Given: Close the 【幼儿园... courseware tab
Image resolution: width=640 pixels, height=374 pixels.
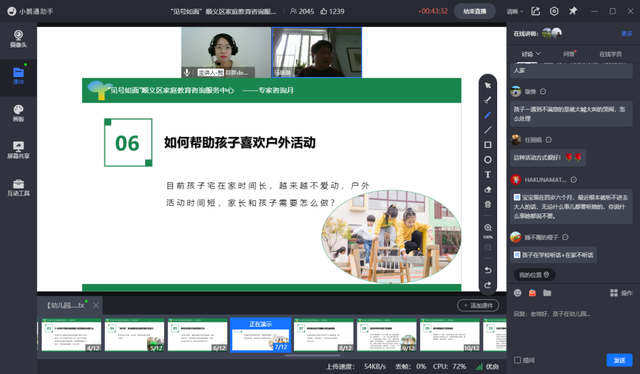Looking at the screenshot, I should [96, 305].
